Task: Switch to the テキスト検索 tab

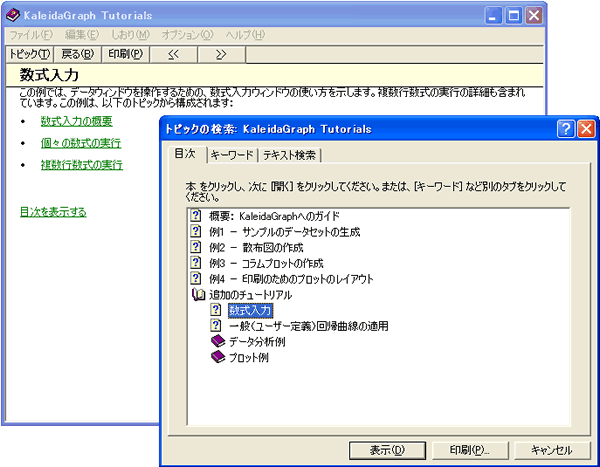Action: pos(289,155)
